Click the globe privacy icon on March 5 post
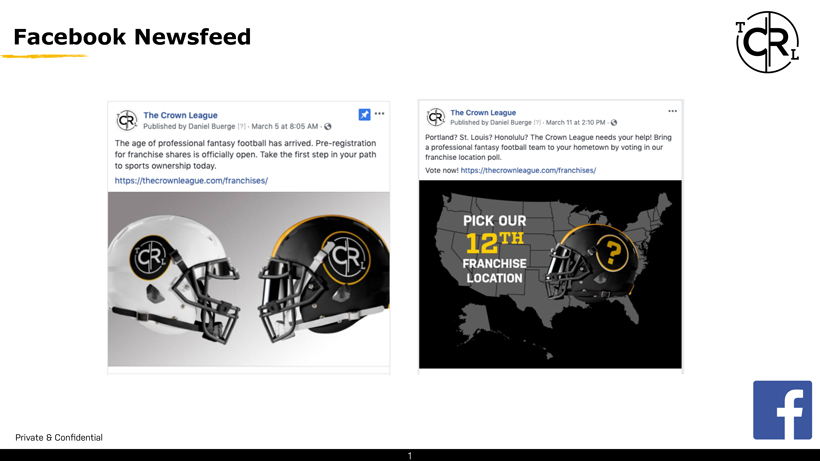This screenshot has width=820, height=461. pyautogui.click(x=328, y=126)
